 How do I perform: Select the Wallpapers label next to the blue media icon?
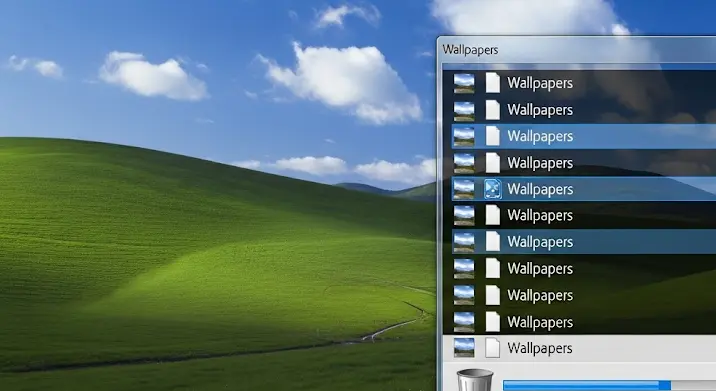coord(540,189)
